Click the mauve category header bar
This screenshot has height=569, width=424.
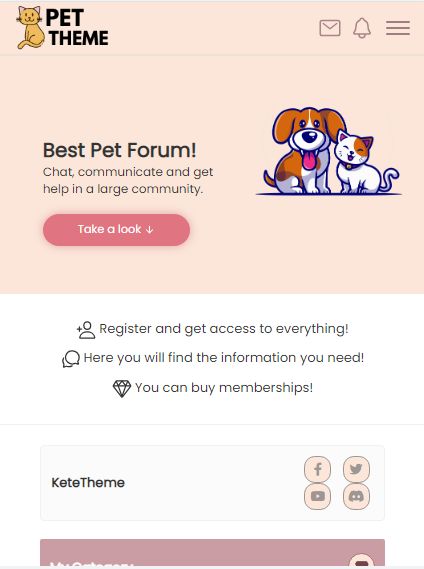[x=212, y=553]
